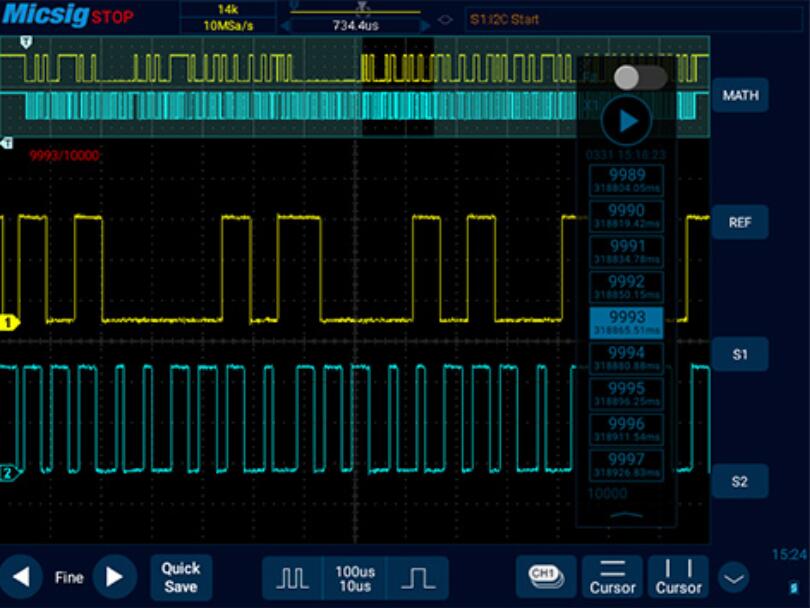The image size is (810, 608).
Task: Enable horizontal Cursor lines
Action: click(613, 576)
